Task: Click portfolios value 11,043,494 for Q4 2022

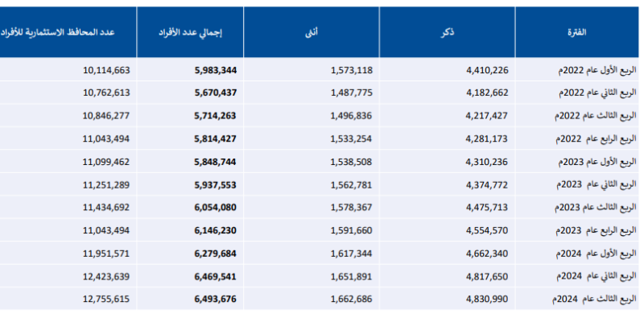Action: tap(106, 138)
